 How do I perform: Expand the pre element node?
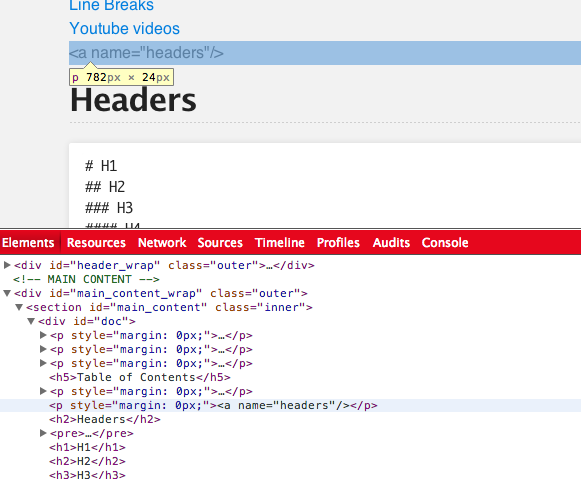point(43,433)
